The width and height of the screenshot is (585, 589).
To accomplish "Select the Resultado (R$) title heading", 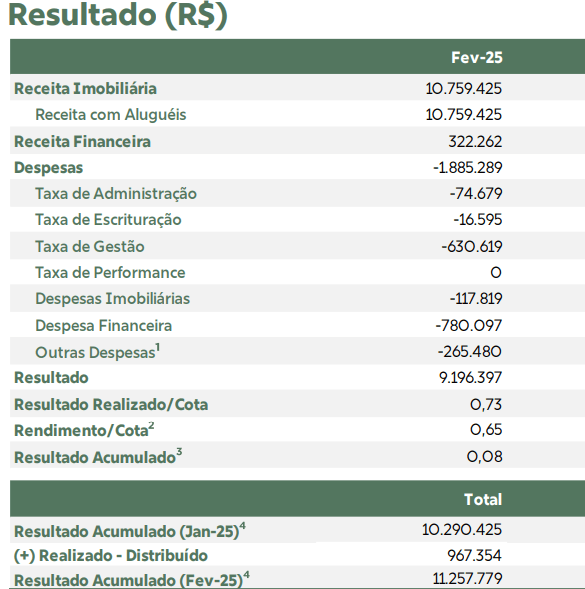I will (118, 15).
